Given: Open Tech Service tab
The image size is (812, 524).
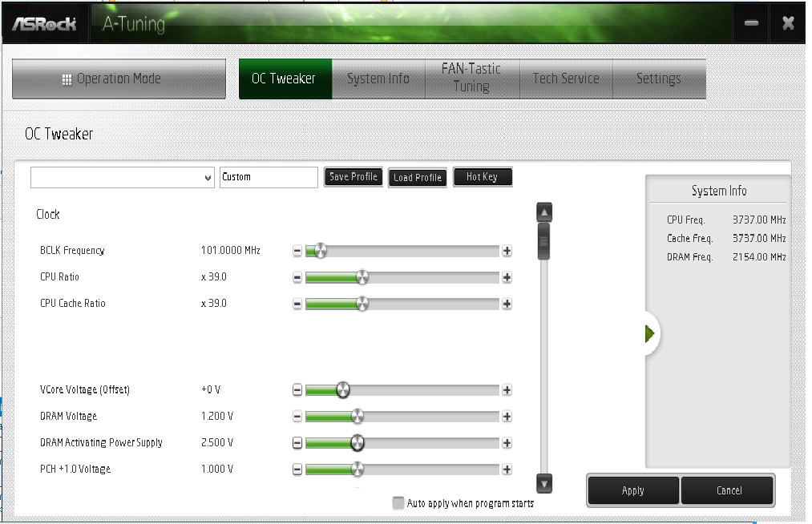Looking at the screenshot, I should tap(566, 79).
